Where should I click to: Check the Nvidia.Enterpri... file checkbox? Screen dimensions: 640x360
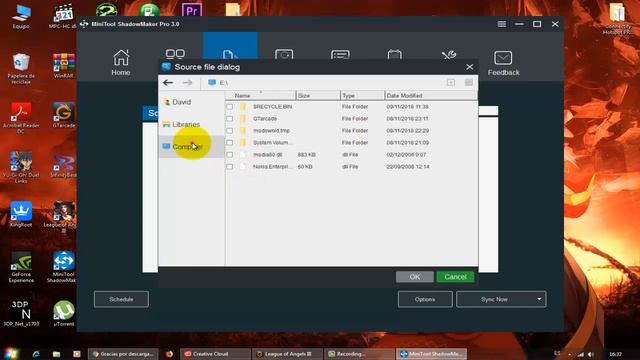[x=230, y=167]
